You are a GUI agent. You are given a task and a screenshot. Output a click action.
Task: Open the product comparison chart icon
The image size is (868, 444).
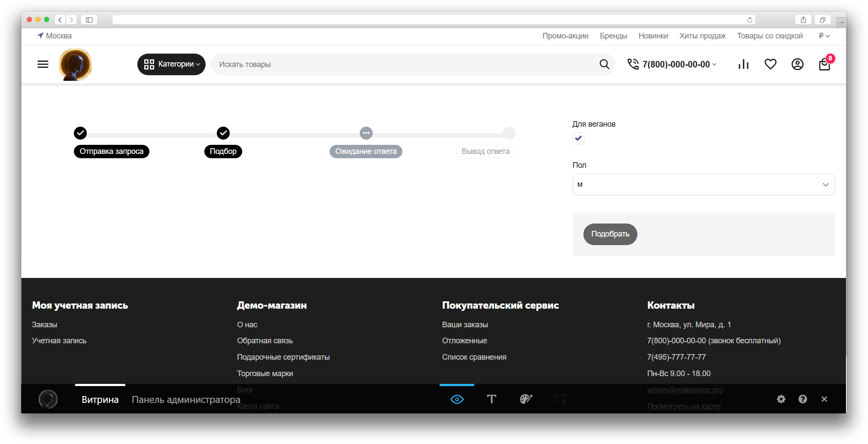(x=743, y=64)
